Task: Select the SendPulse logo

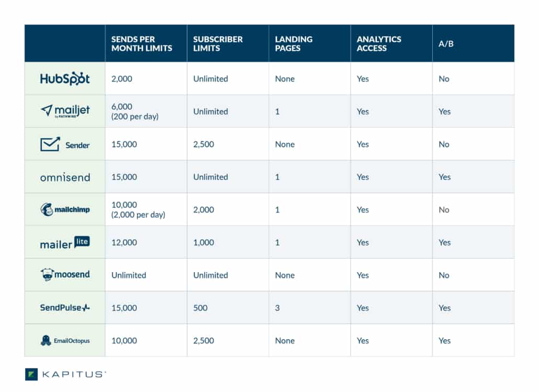Action: 65,307
